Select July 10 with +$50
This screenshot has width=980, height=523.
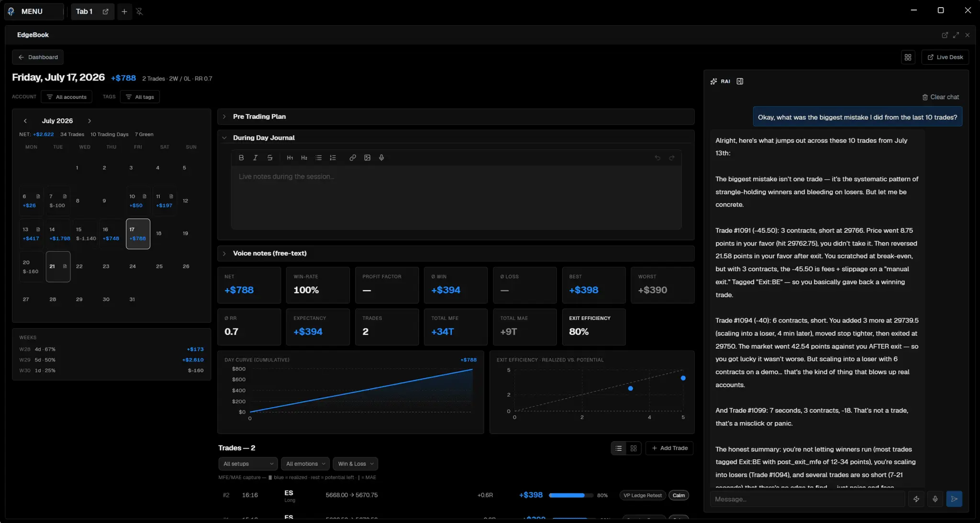click(138, 201)
